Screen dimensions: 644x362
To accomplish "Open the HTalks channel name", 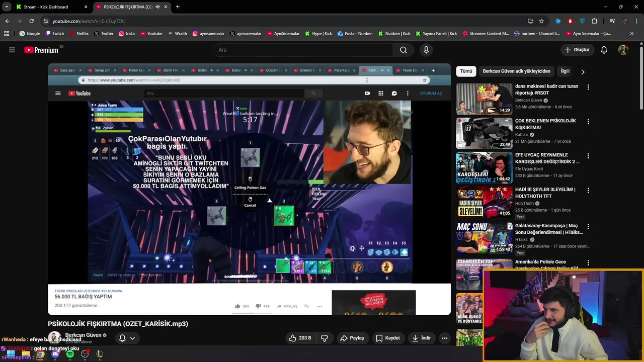I will [521, 240].
